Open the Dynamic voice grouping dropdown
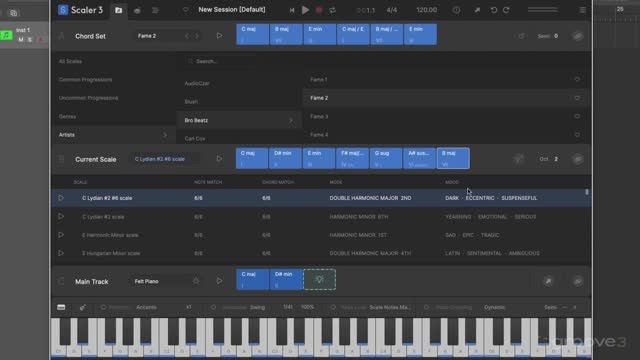 [495, 307]
